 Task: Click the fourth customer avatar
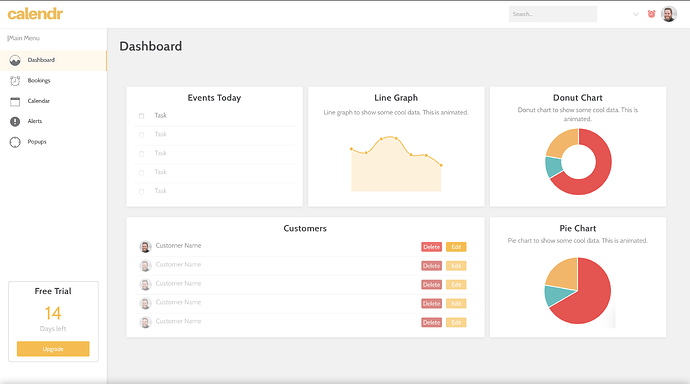146,304
